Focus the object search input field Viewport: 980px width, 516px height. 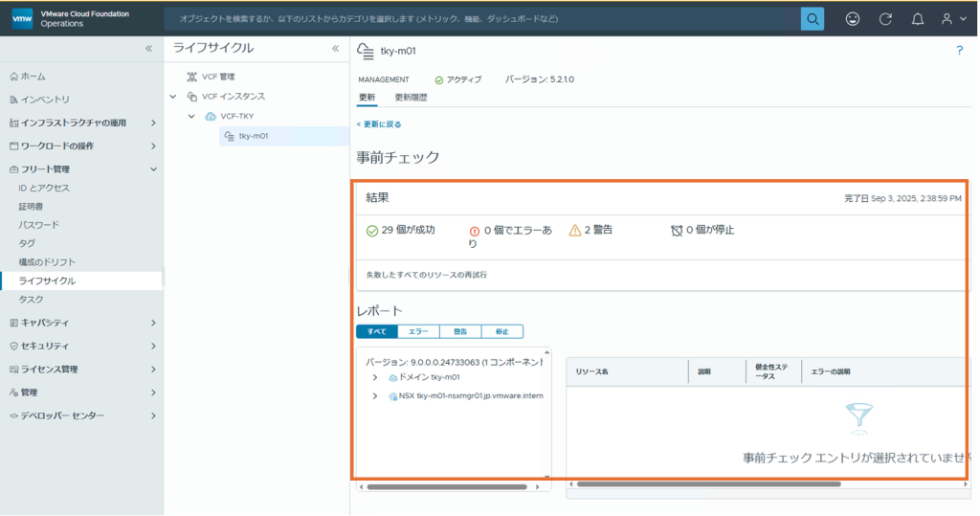pos(482,19)
